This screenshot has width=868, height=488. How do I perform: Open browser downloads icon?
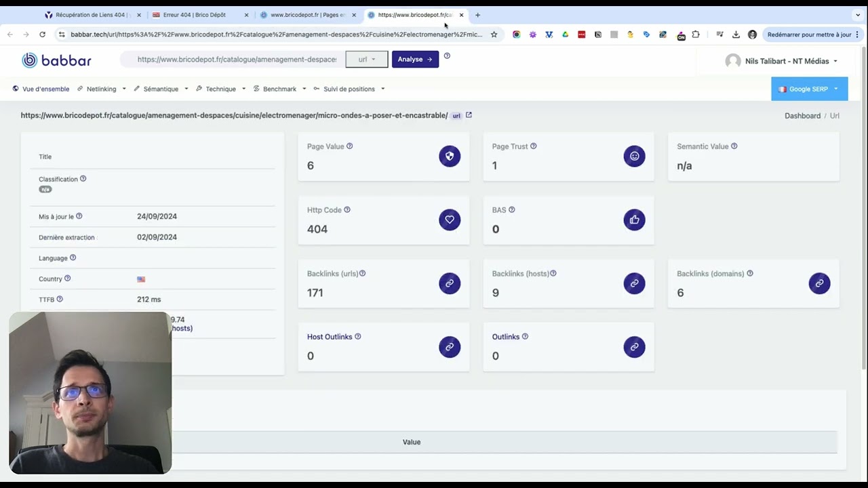(x=736, y=35)
